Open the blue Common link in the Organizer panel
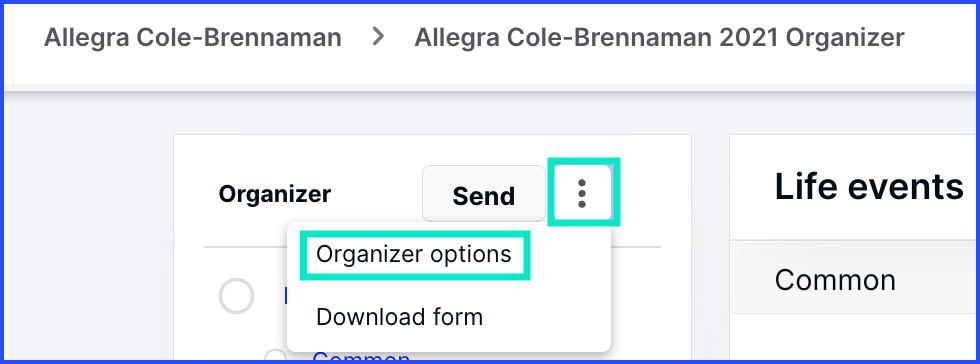The image size is (980, 364). click(x=361, y=358)
